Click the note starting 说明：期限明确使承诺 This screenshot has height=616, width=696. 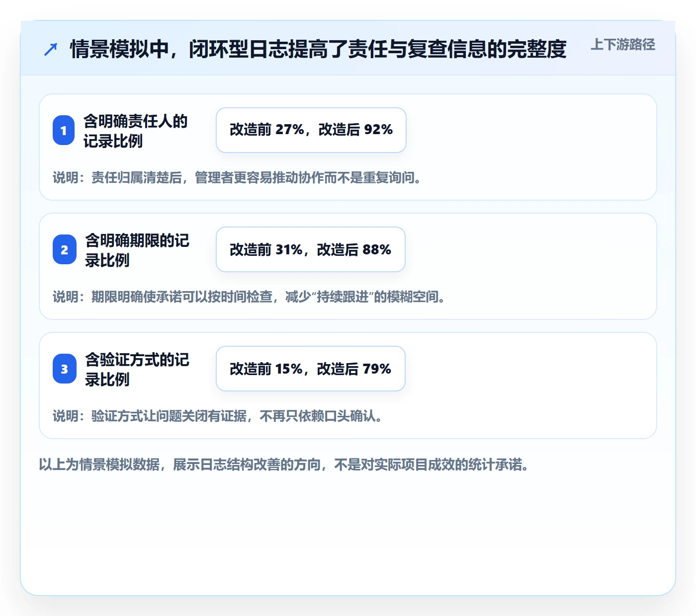(x=250, y=297)
